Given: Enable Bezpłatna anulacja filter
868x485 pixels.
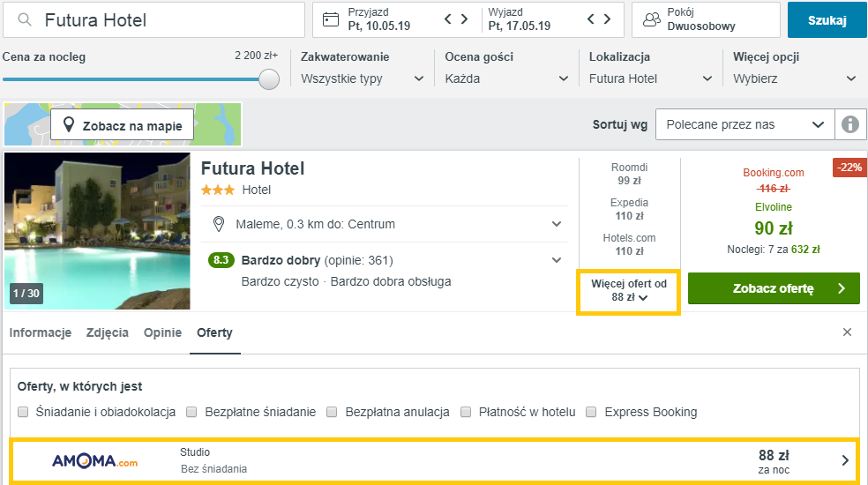Looking at the screenshot, I should click(332, 412).
